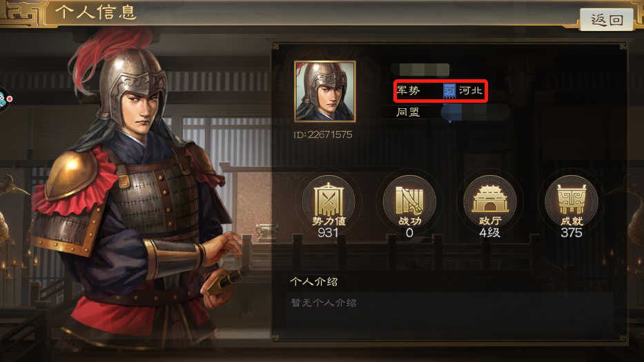The height and width of the screenshot is (362, 644).
Task: Click the blurred player name
Action: (420, 69)
